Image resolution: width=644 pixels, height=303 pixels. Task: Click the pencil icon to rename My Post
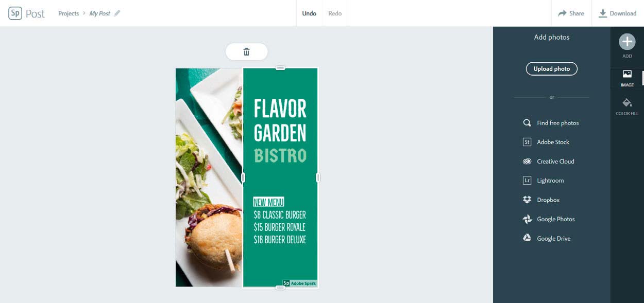(117, 13)
